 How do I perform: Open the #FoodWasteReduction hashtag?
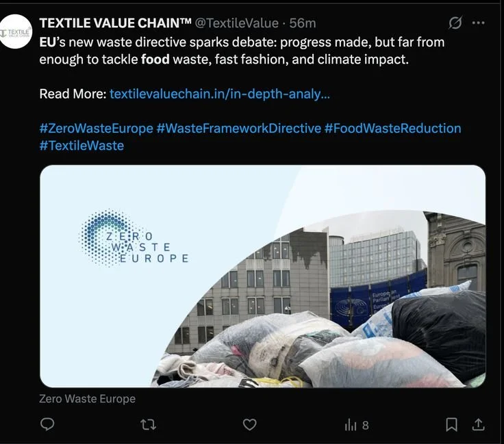393,128
